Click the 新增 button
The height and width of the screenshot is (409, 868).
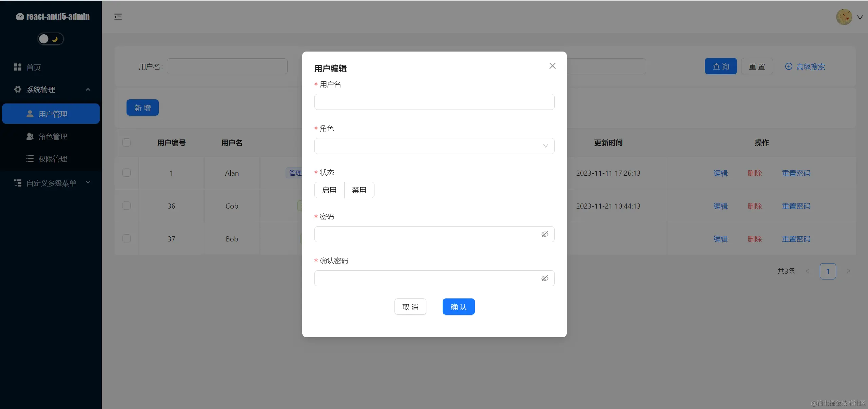(142, 108)
